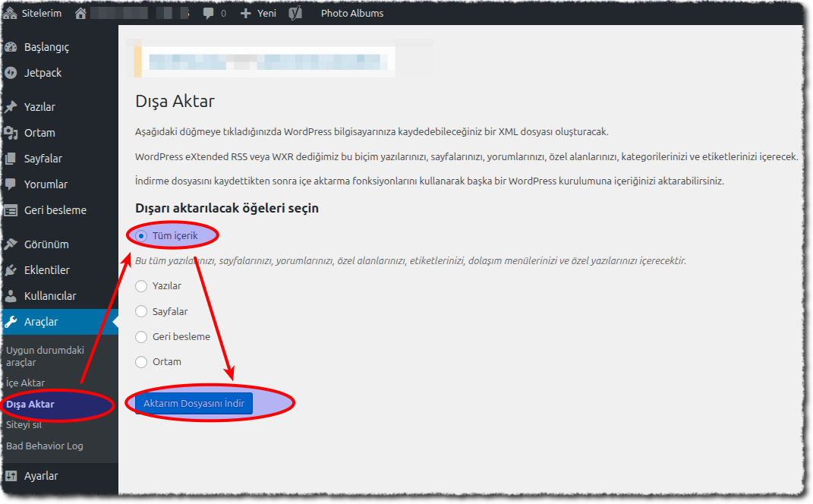Open the Sitelerim admin bar menu

coord(32,13)
